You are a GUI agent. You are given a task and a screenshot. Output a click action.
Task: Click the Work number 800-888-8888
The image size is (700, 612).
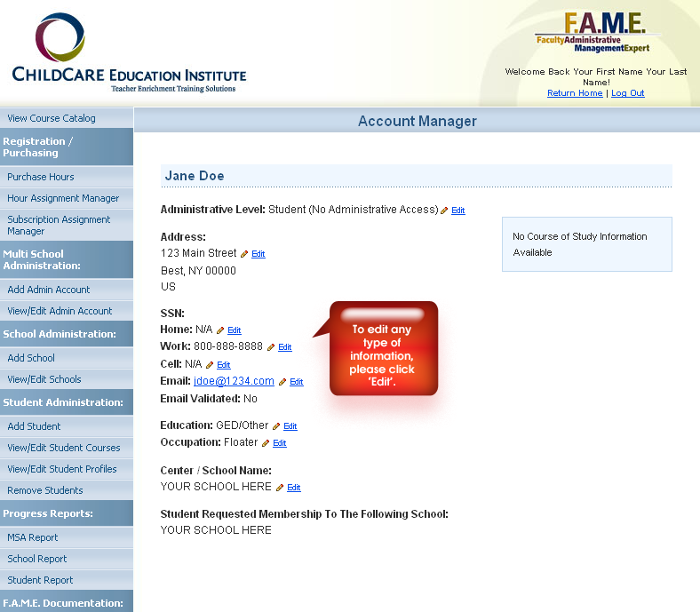[228, 346]
